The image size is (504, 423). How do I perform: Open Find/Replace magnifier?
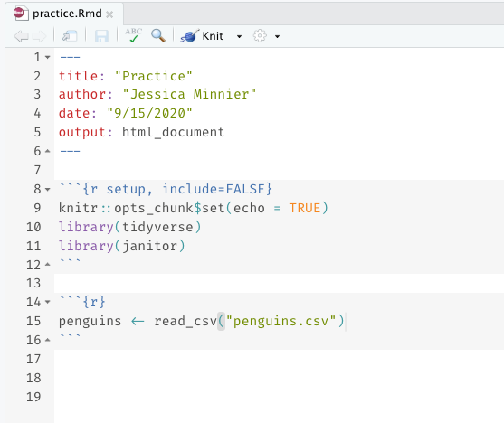click(x=158, y=35)
